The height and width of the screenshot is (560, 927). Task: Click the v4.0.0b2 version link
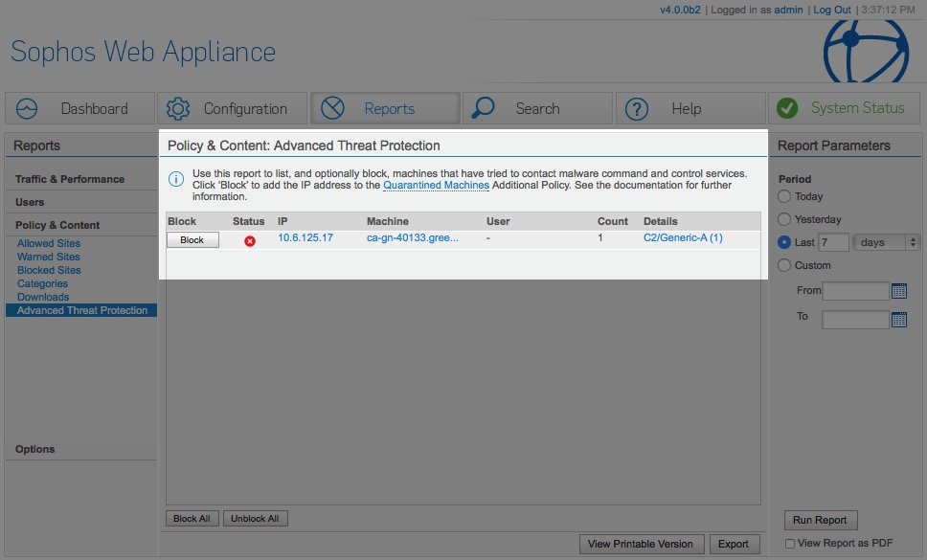pyautogui.click(x=680, y=10)
